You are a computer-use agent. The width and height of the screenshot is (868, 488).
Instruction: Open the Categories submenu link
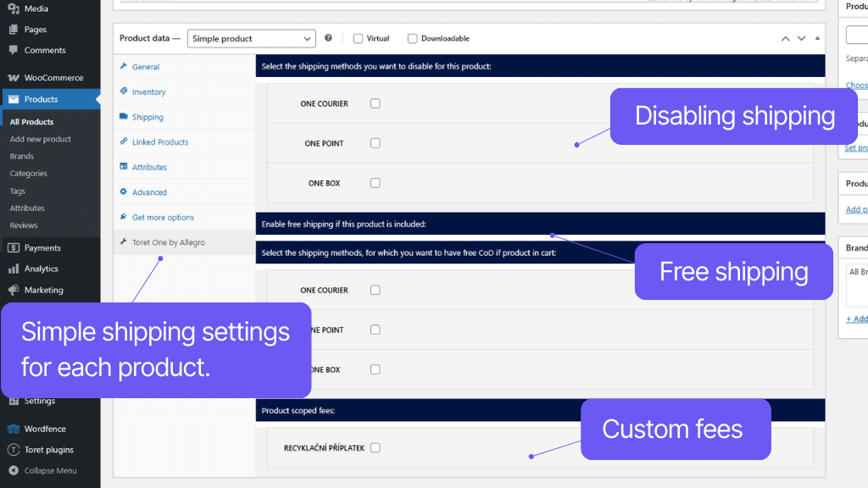point(28,173)
